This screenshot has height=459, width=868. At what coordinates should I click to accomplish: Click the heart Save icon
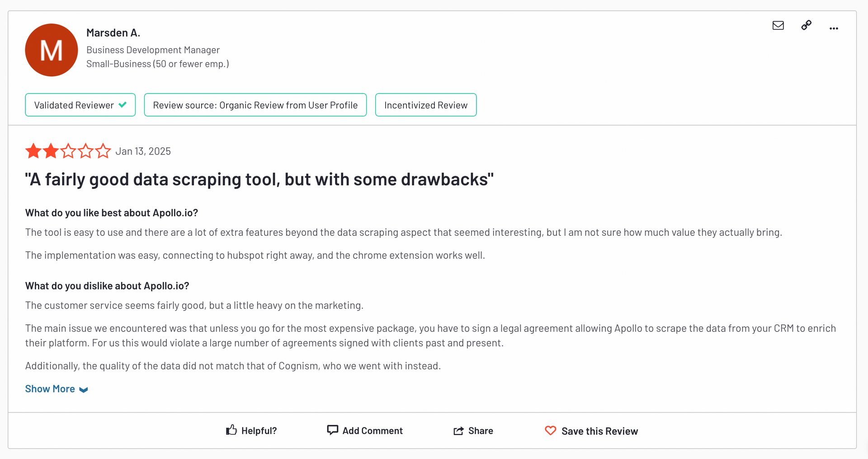550,431
